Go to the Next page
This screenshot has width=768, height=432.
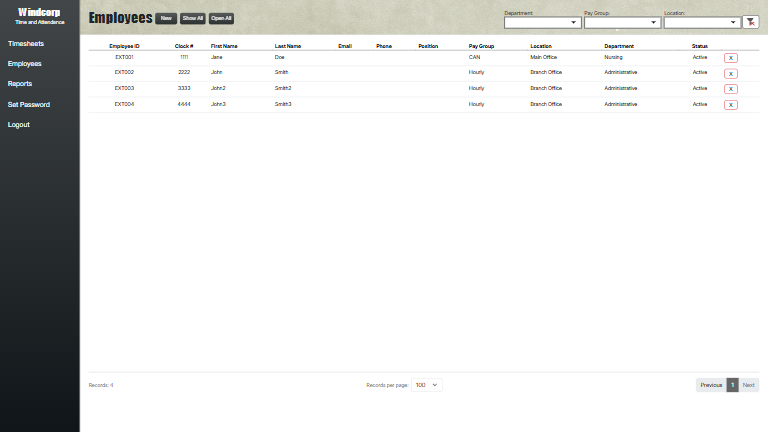(748, 385)
